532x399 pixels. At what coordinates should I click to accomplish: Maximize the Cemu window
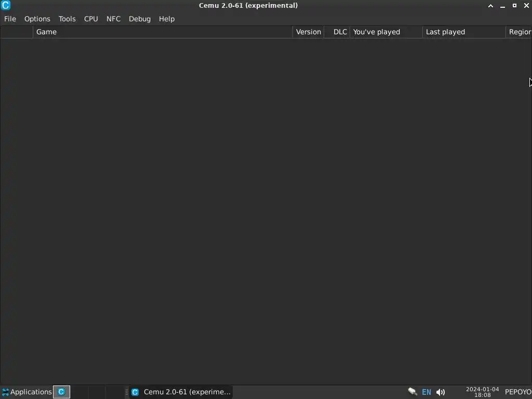(x=514, y=6)
